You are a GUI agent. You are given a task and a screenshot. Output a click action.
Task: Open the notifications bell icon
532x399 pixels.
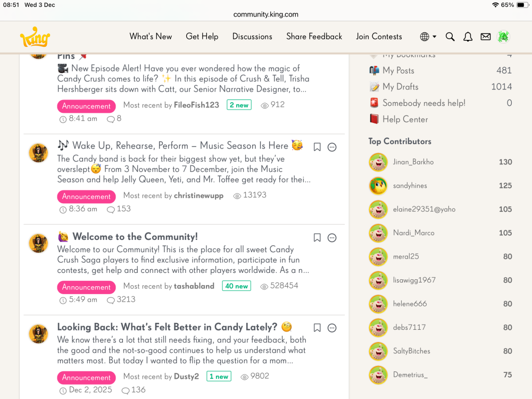pyautogui.click(x=468, y=37)
